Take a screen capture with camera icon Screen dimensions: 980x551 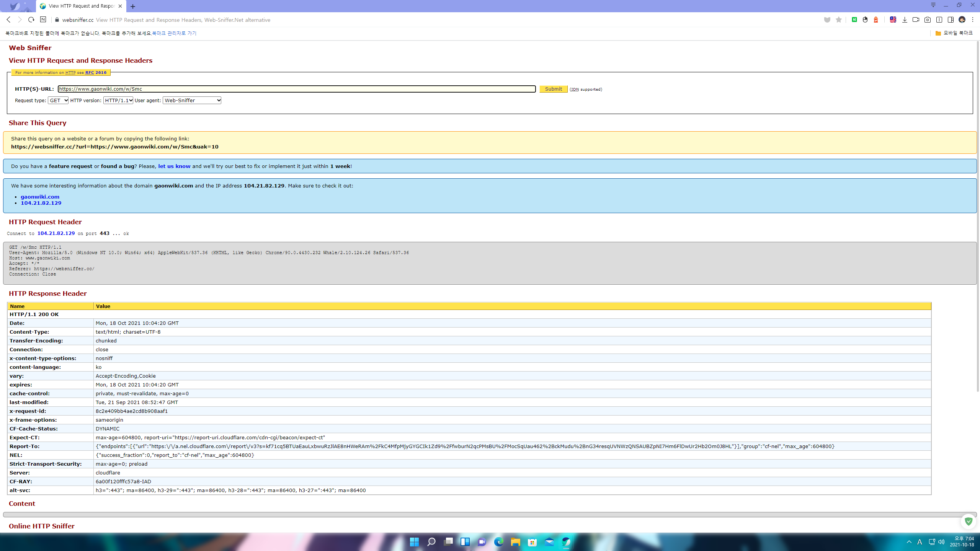pyautogui.click(x=928, y=20)
